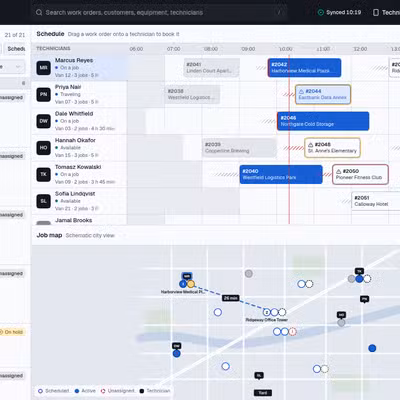Open active work order #2042 Harborview Medical Plaza

[304, 68]
